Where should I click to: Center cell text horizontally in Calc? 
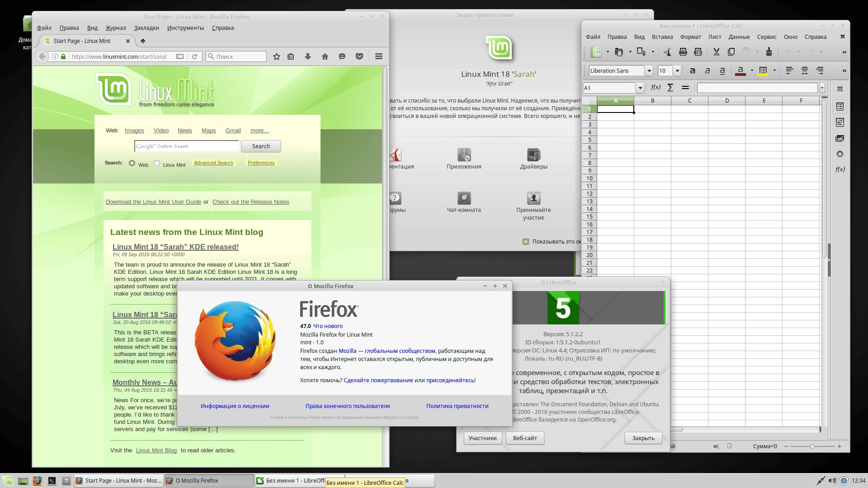[x=805, y=71]
